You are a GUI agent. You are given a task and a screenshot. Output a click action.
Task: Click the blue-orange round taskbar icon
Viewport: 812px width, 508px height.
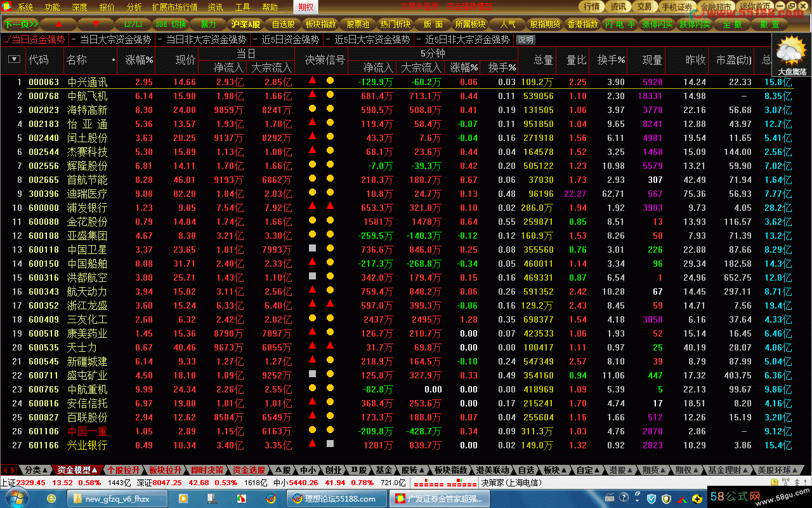[271, 499]
